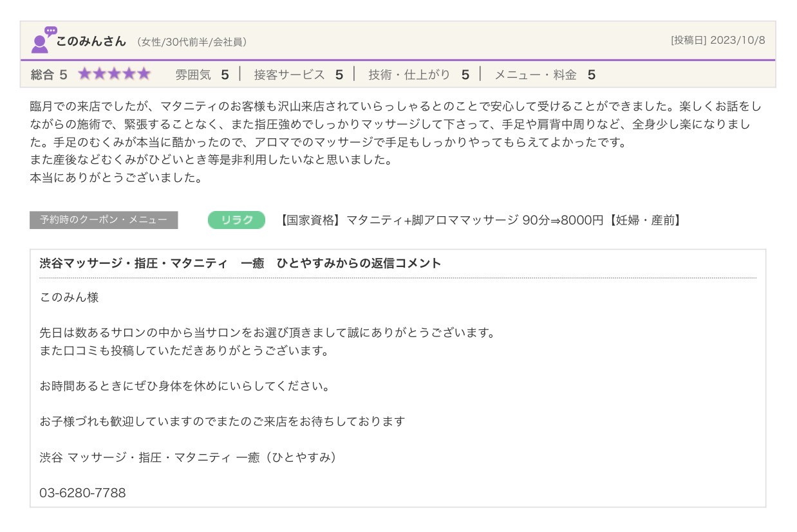This screenshot has height=532, width=797.
Task: Click the line また口コミも投稿していただき
Action: pos(185,351)
